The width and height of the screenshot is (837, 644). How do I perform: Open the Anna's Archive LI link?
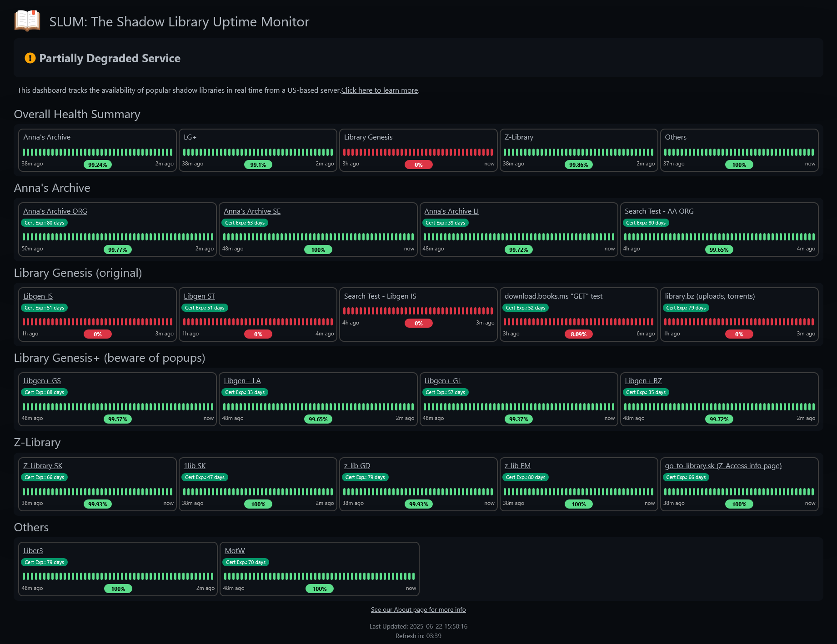451,211
